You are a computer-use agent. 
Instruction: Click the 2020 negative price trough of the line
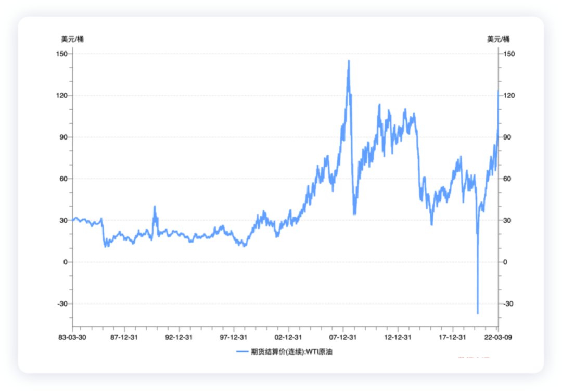[478, 313]
